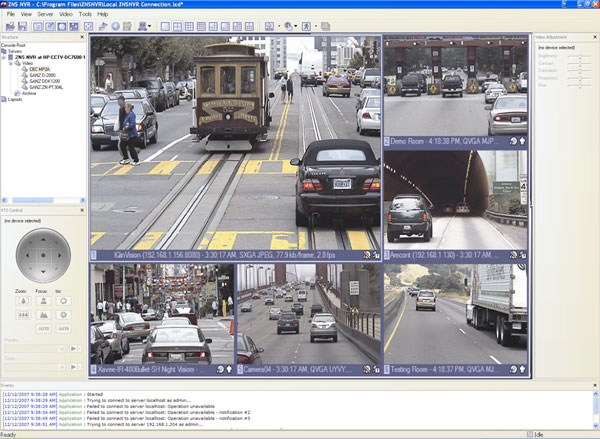Open the File menu
The width and height of the screenshot is (600, 439).
pyautogui.click(x=11, y=14)
